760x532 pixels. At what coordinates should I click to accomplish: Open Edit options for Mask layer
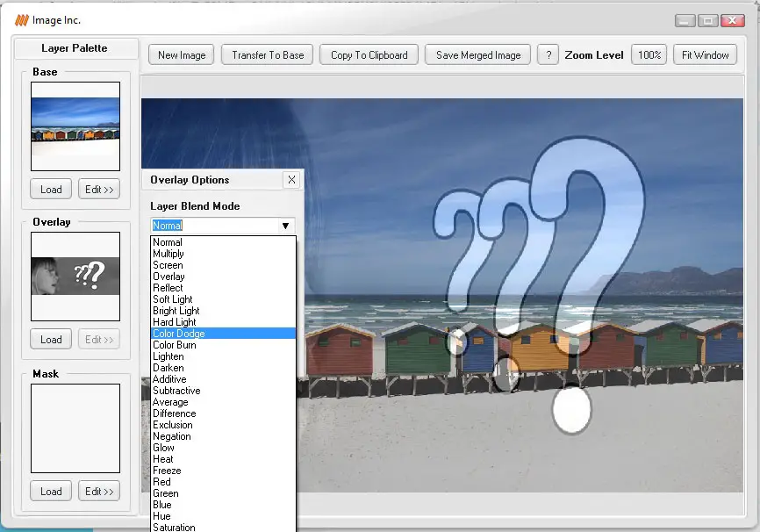point(99,492)
